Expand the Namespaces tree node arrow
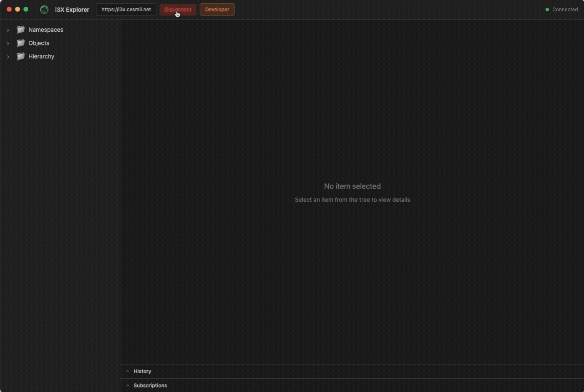The image size is (584, 392). [x=8, y=30]
